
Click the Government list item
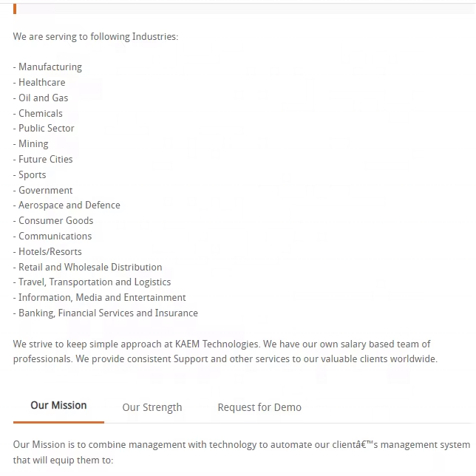[x=45, y=191]
